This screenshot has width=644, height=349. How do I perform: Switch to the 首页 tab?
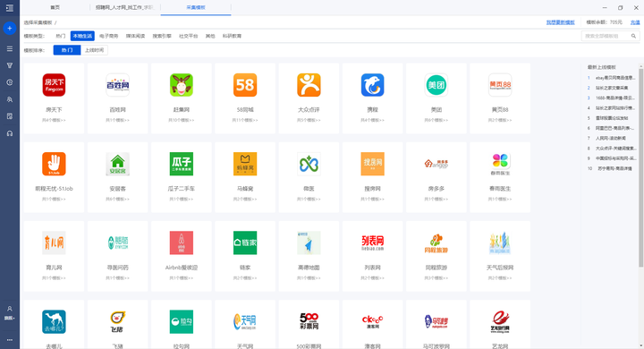55,7
